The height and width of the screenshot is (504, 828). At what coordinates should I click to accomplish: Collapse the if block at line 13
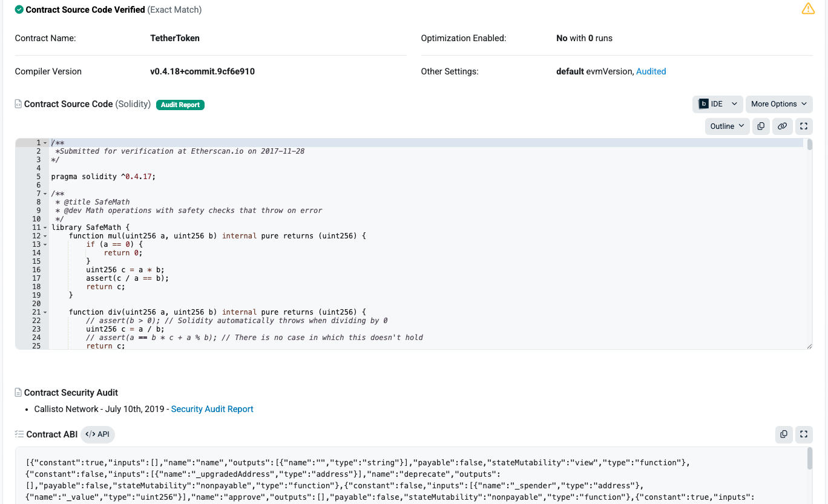click(45, 244)
